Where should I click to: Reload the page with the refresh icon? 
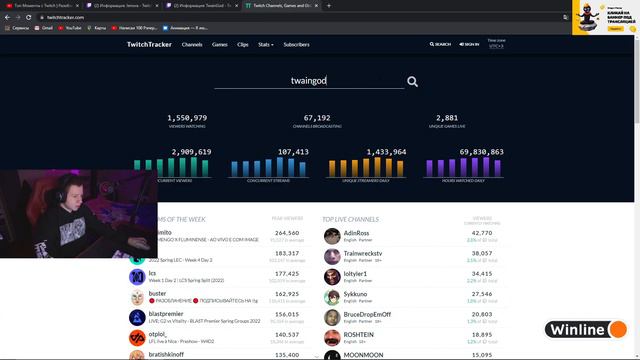29,18
